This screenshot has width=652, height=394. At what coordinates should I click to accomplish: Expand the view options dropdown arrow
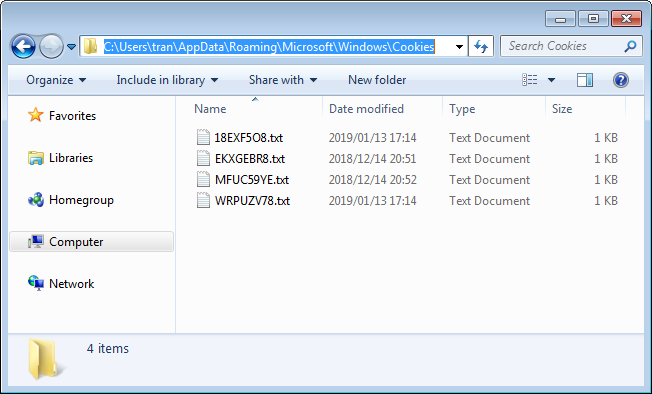point(551,80)
